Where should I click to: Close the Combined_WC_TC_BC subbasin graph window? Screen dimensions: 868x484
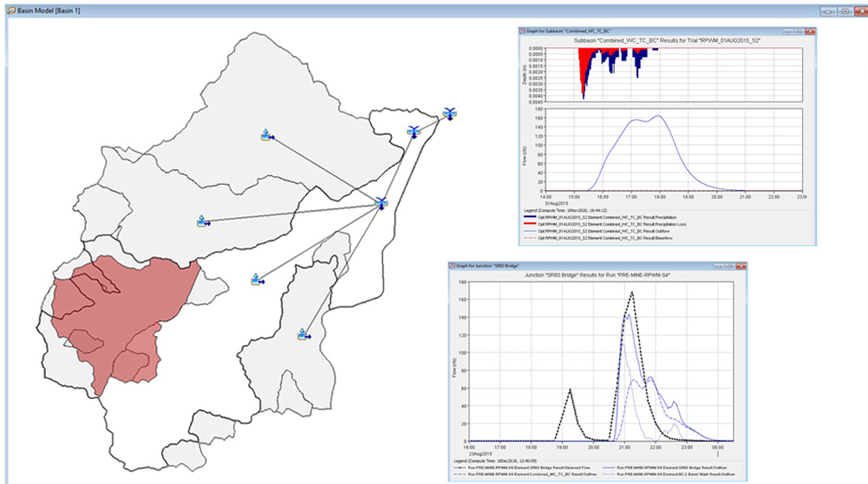[810, 31]
